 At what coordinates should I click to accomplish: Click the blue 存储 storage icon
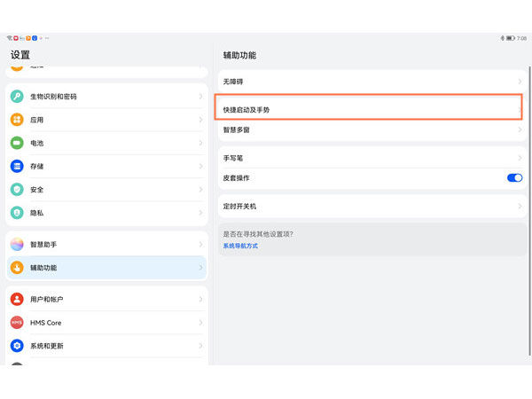click(x=17, y=166)
